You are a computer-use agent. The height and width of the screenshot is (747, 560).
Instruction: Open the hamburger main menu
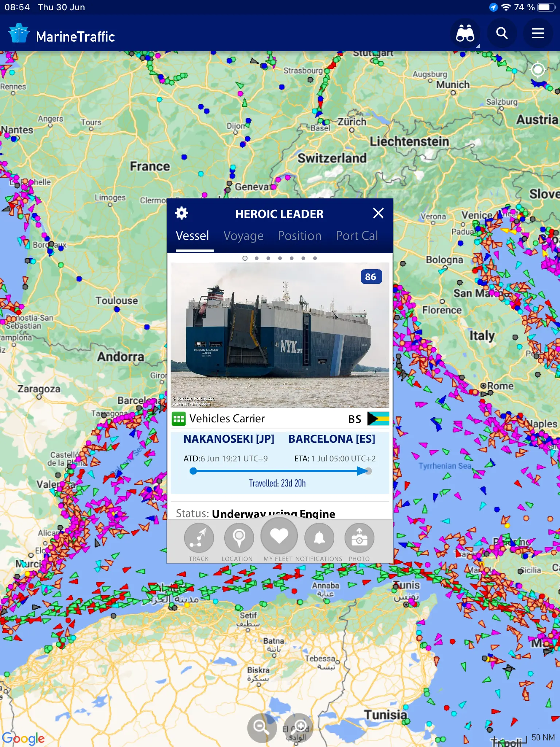[x=538, y=34]
